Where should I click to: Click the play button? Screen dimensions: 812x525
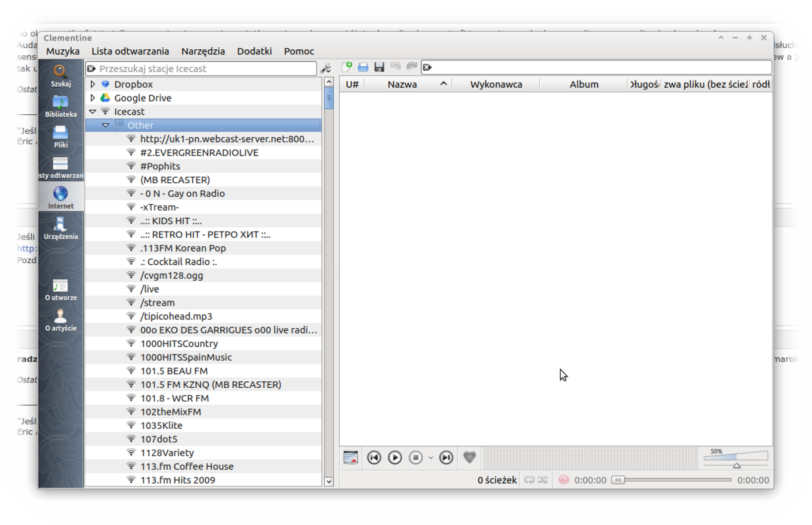point(395,457)
